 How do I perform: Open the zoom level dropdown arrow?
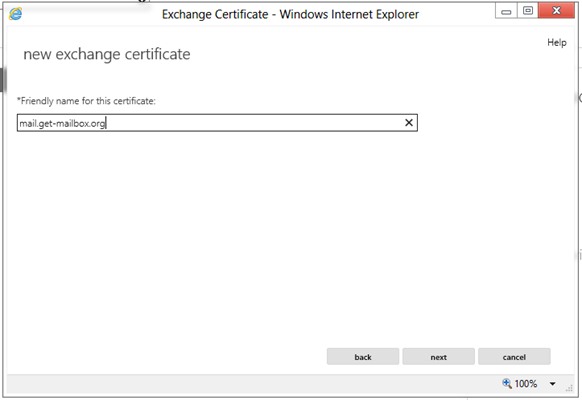(552, 384)
